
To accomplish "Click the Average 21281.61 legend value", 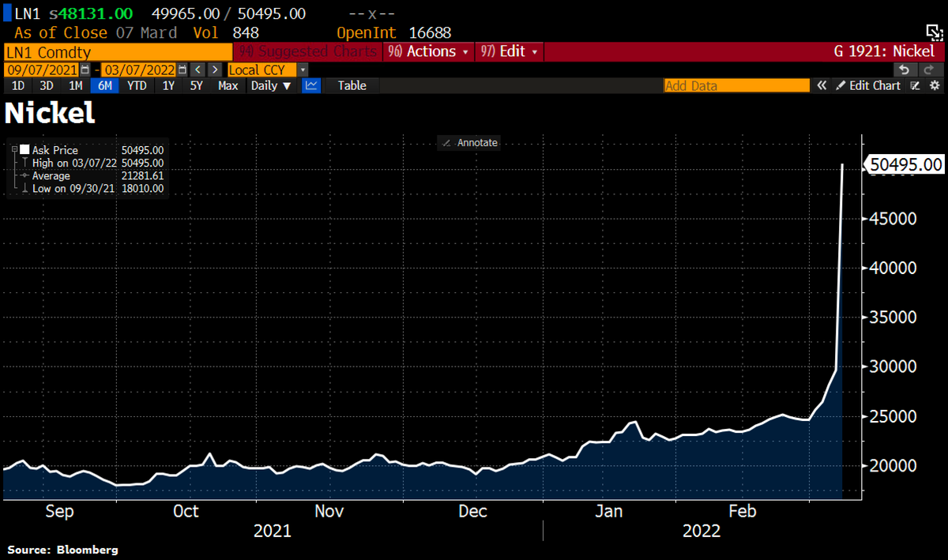I will pos(142,176).
